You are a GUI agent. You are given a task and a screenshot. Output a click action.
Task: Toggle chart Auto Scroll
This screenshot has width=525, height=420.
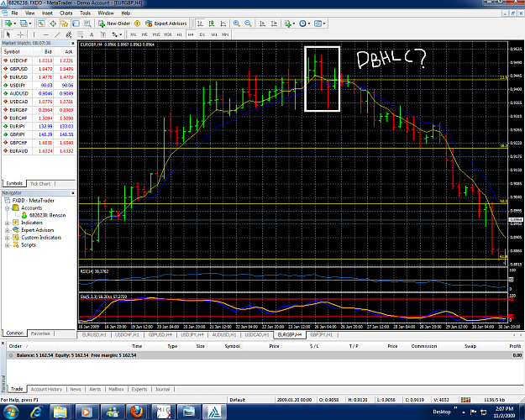[x=262, y=24]
